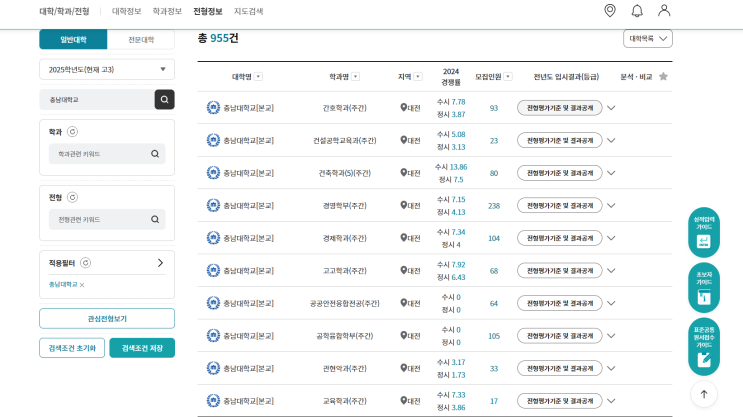Expand the 교육학과(주간) row chevron
Screen dimensions: 743x417
click(611, 401)
